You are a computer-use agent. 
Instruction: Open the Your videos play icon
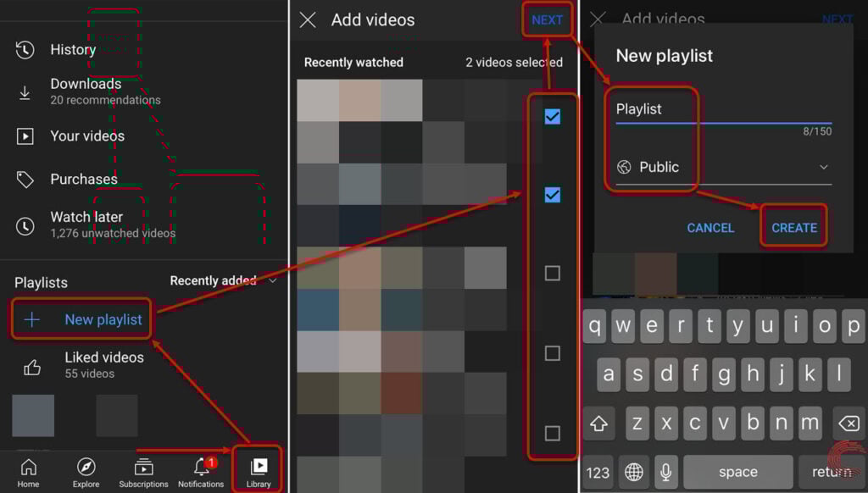[x=25, y=136]
